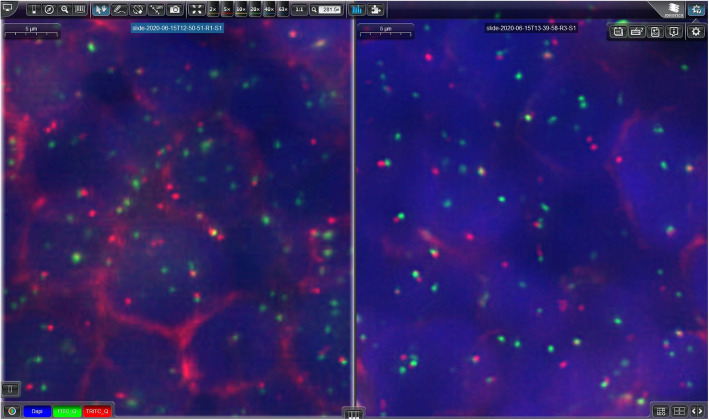Open the histogram chart panel
This screenshot has width=709, height=420.
coord(357,9)
